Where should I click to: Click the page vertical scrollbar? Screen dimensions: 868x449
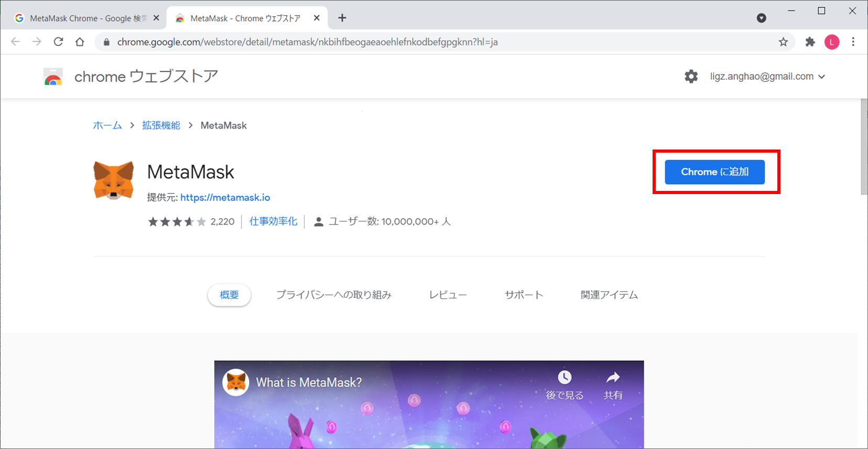pos(864,147)
